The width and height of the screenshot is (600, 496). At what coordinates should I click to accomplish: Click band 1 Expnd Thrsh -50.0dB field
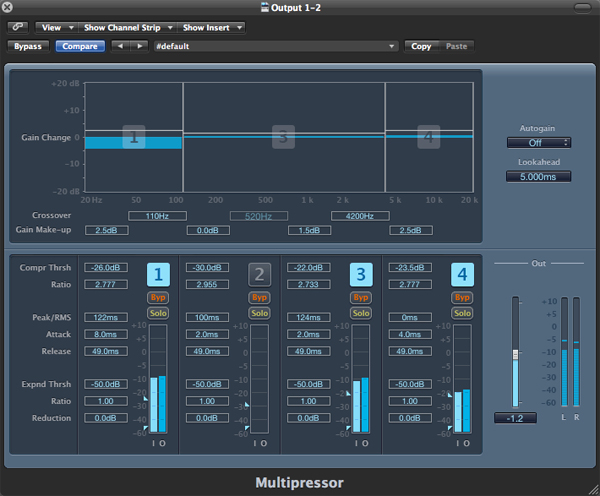[106, 384]
